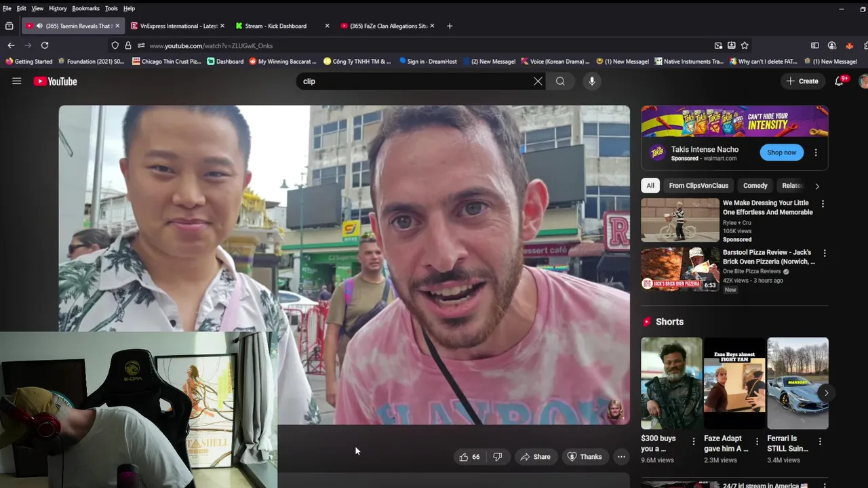Select the All filter chip
This screenshot has width=868, height=488.
pos(650,186)
